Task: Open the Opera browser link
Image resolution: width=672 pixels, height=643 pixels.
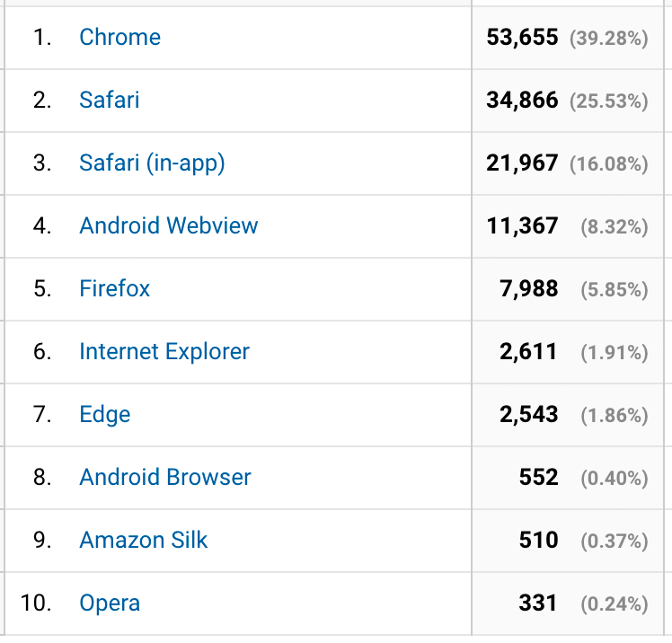Action: click(x=110, y=603)
